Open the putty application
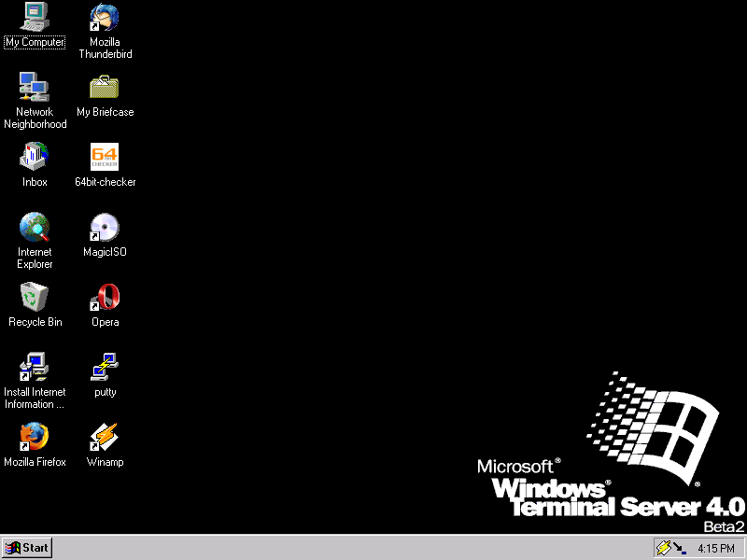Image resolution: width=747 pixels, height=560 pixels. pyautogui.click(x=104, y=369)
